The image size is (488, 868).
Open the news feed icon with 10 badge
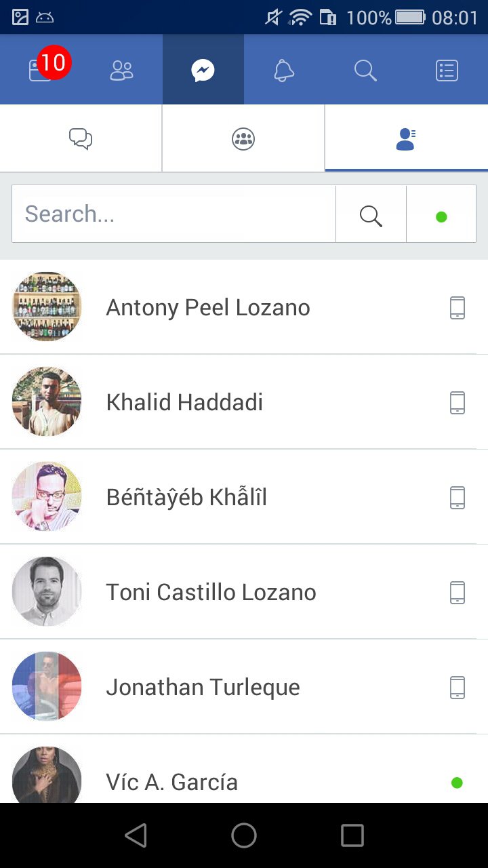click(x=41, y=70)
